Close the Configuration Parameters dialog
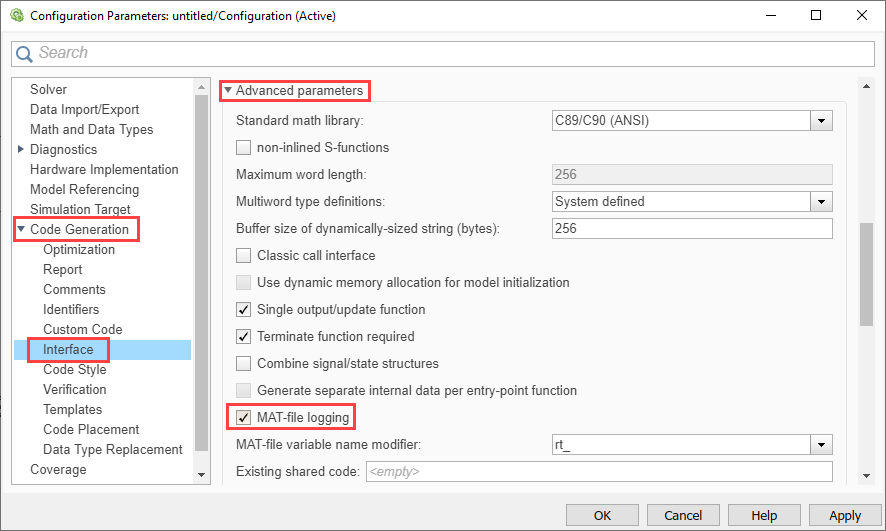 pos(862,15)
